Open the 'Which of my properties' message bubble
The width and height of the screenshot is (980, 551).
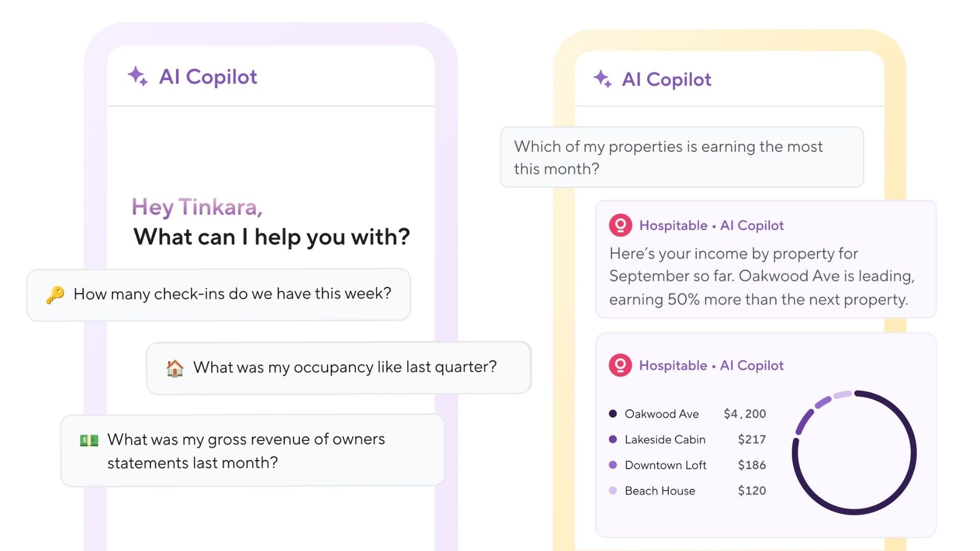point(681,157)
